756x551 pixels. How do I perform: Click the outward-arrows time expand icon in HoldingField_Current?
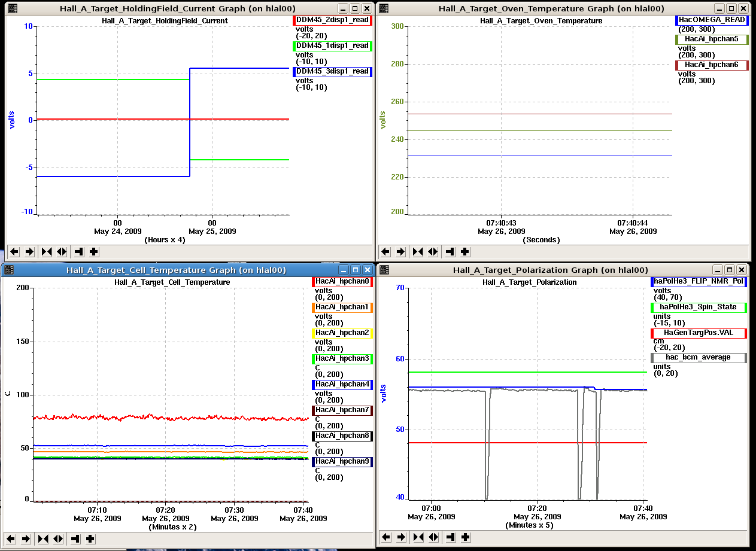pyautogui.click(x=62, y=252)
